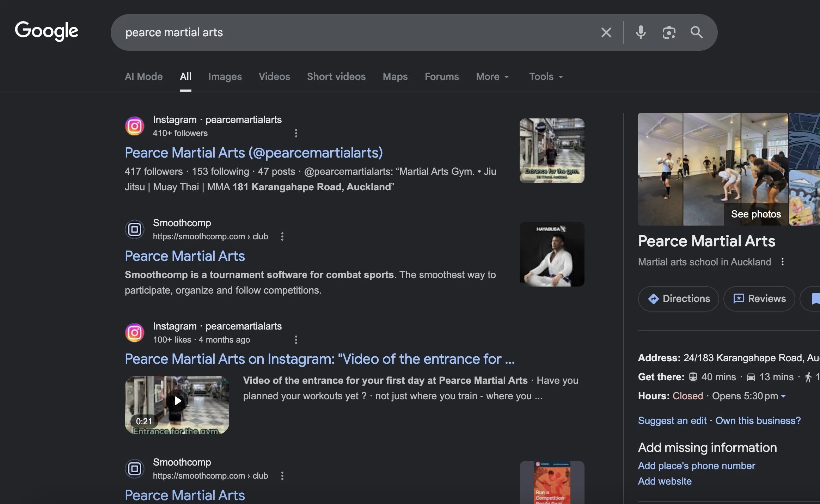The image size is (820, 504).
Task: Click the smoothcomp.com › club URL of second result
Action: (210, 236)
